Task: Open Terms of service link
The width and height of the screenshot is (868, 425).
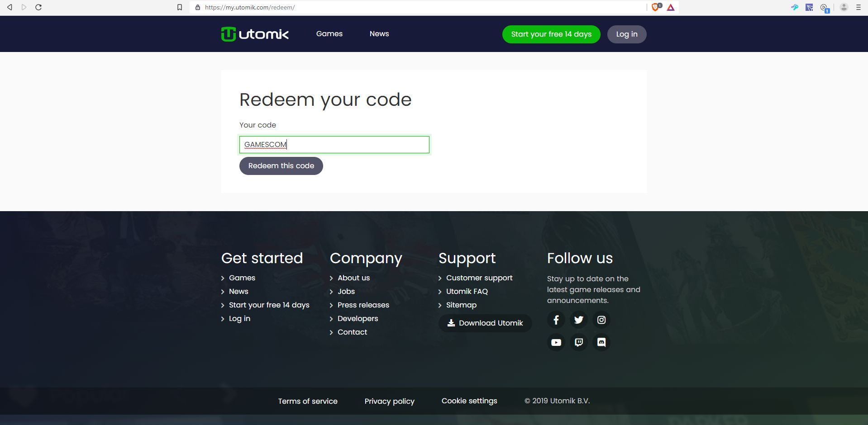Action: 308,401
